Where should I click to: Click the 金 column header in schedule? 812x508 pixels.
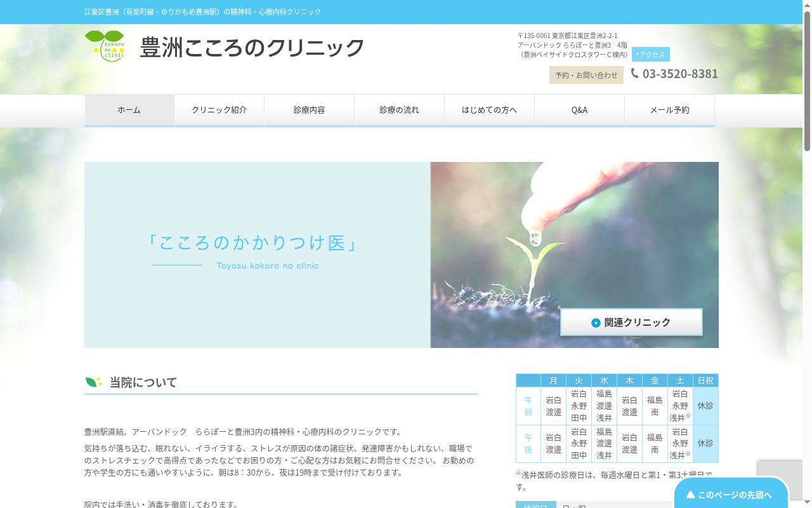pos(655,380)
